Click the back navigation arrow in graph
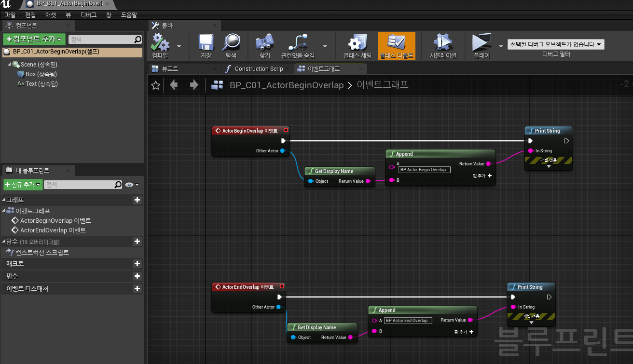 [x=174, y=85]
